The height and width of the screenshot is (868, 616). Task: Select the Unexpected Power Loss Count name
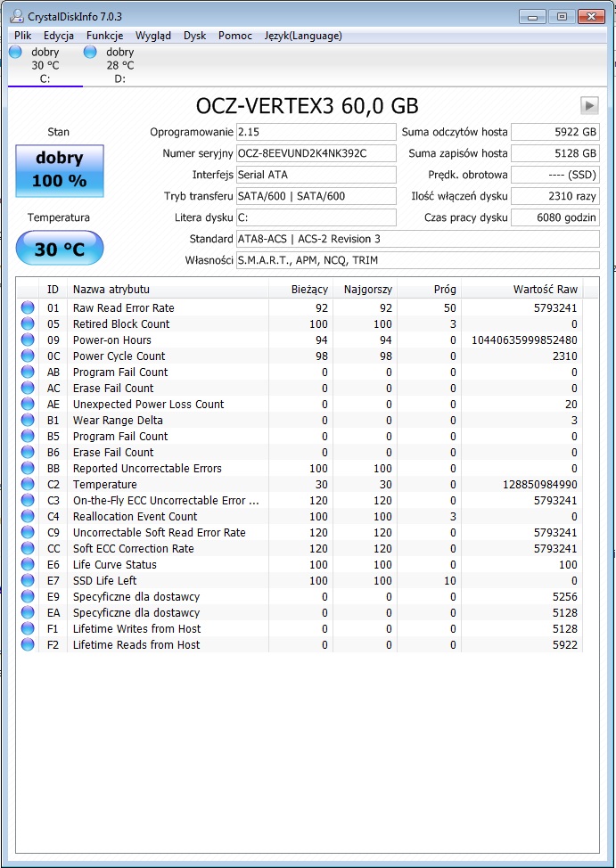tap(149, 404)
